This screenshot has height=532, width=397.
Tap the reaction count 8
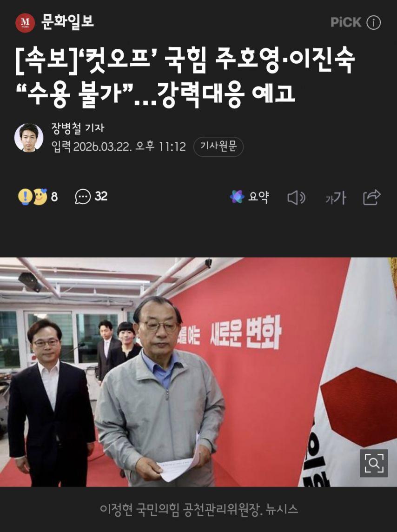pyautogui.click(x=54, y=197)
